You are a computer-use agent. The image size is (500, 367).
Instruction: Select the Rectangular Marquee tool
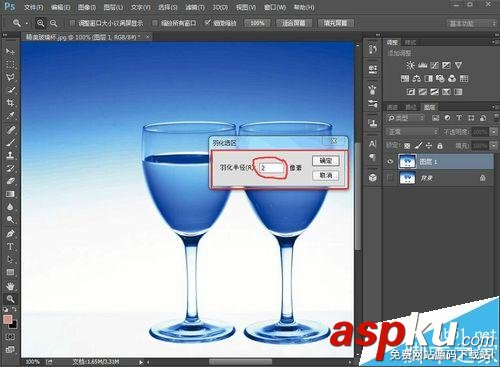click(x=10, y=64)
